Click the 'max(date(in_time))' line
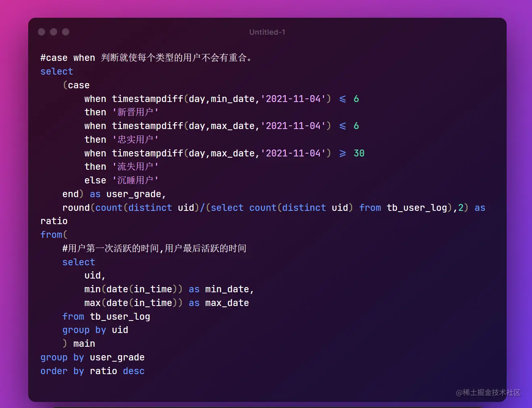Image resolution: width=532 pixels, height=408 pixels. (x=166, y=303)
